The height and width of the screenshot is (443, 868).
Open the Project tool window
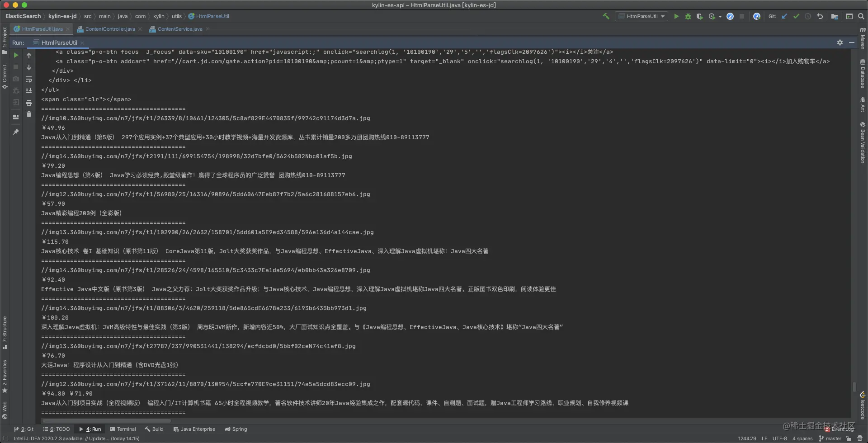coord(5,41)
